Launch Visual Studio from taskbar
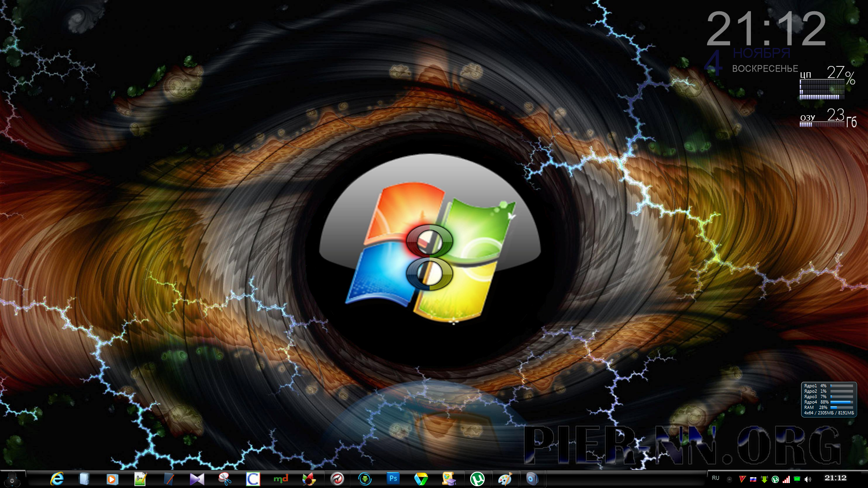Viewport: 868px width, 488px height. [x=197, y=479]
